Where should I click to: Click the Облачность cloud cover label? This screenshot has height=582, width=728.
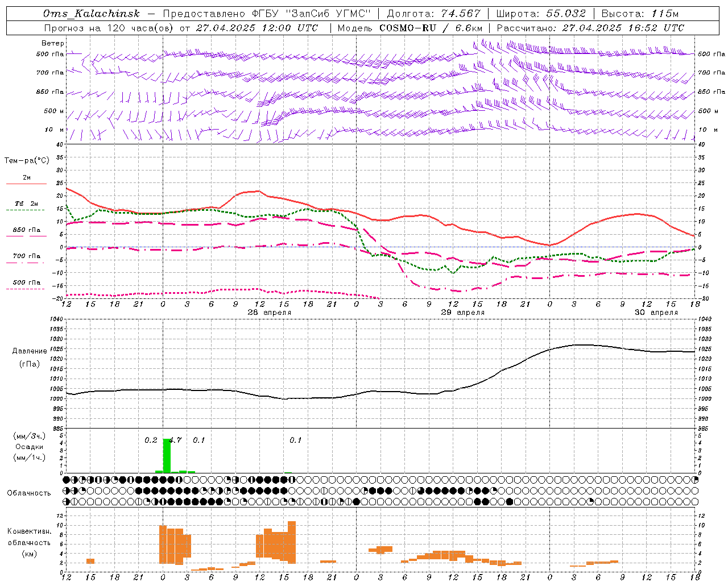[29, 493]
